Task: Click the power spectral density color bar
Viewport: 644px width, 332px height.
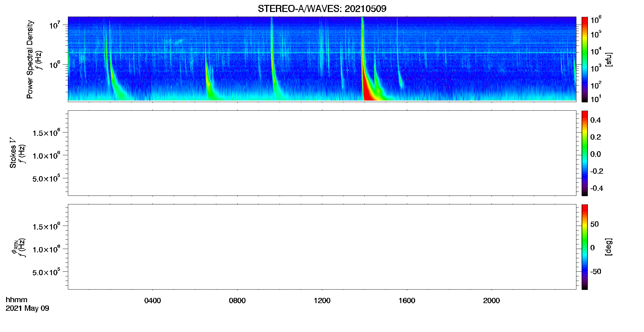Action: coord(584,59)
